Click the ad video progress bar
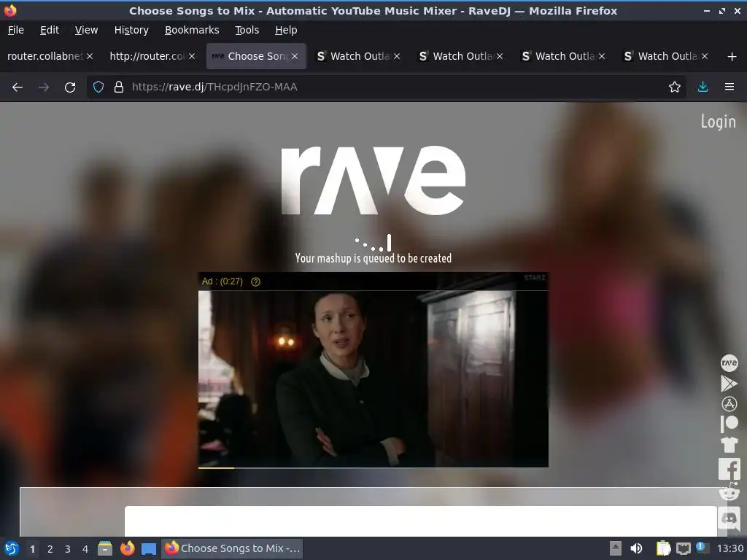Image resolution: width=747 pixels, height=560 pixels. (x=373, y=467)
